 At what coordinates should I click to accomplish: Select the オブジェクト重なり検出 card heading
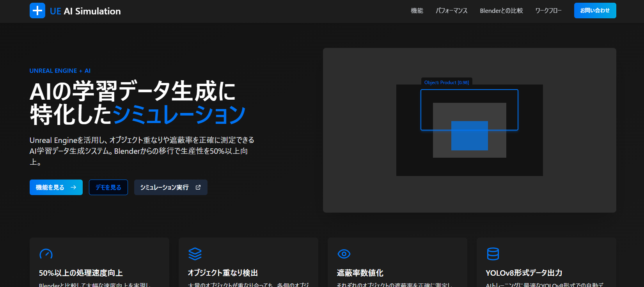(223, 273)
